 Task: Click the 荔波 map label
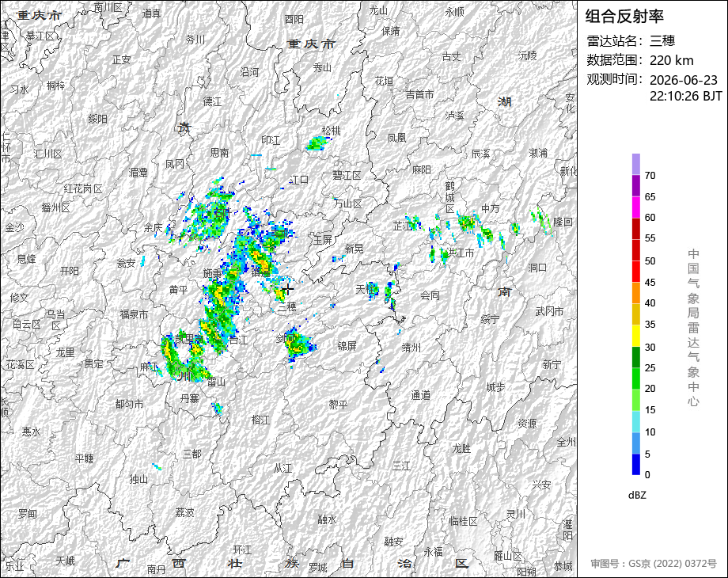[184, 513]
